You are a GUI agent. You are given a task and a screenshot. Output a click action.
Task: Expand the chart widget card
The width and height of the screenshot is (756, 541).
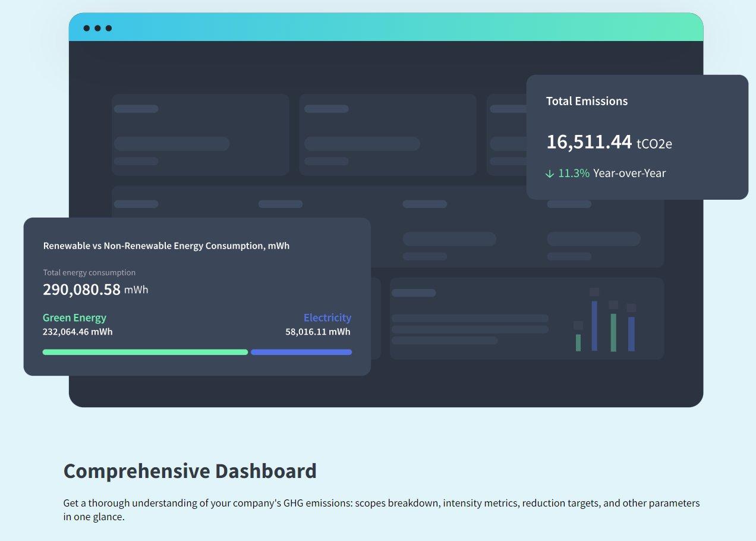click(x=526, y=318)
